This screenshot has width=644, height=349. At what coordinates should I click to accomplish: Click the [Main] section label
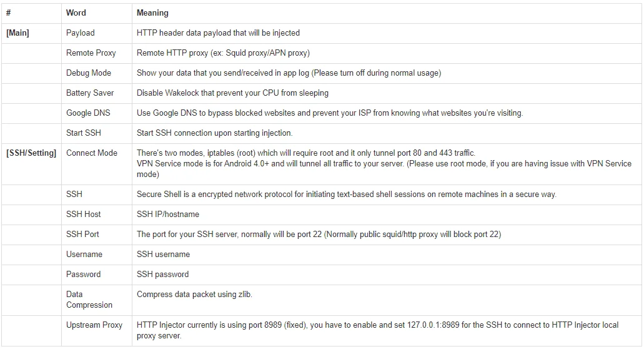pyautogui.click(x=17, y=33)
